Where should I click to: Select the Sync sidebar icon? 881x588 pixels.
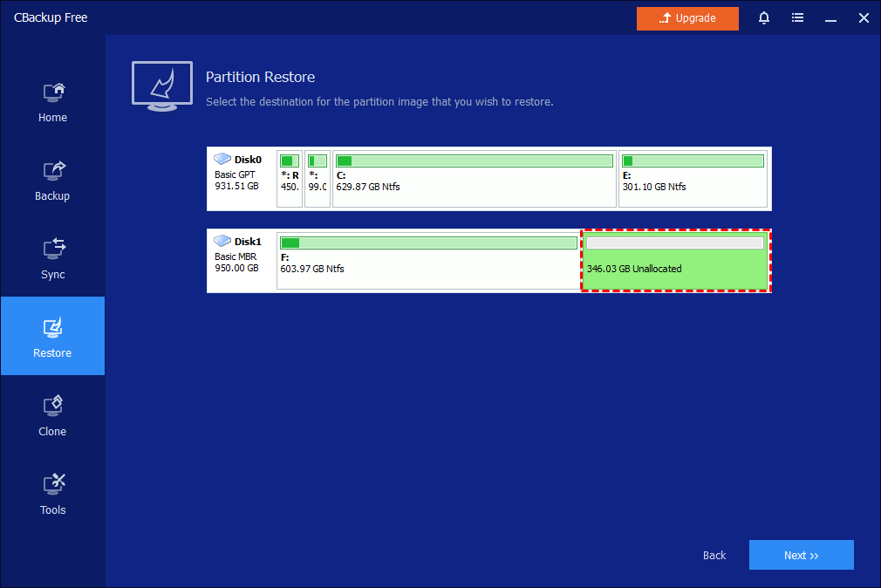[52, 249]
